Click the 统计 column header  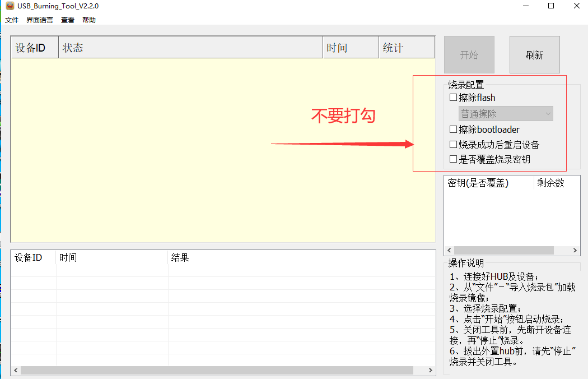(407, 48)
